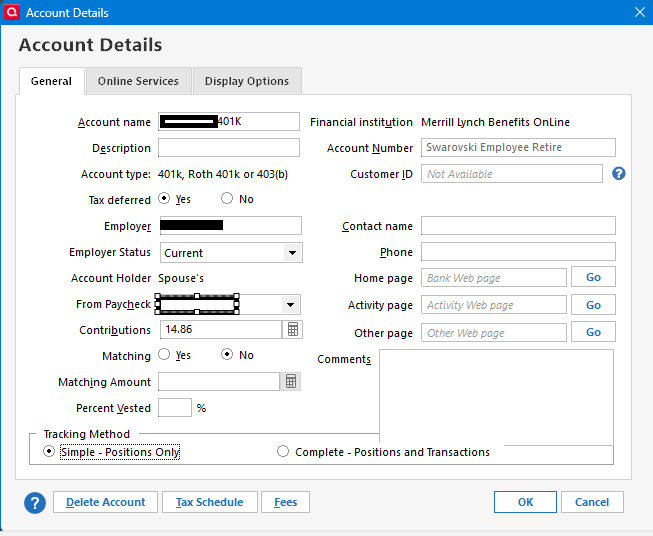Open the Contributions calculator icon
The image size is (653, 536).
click(293, 329)
